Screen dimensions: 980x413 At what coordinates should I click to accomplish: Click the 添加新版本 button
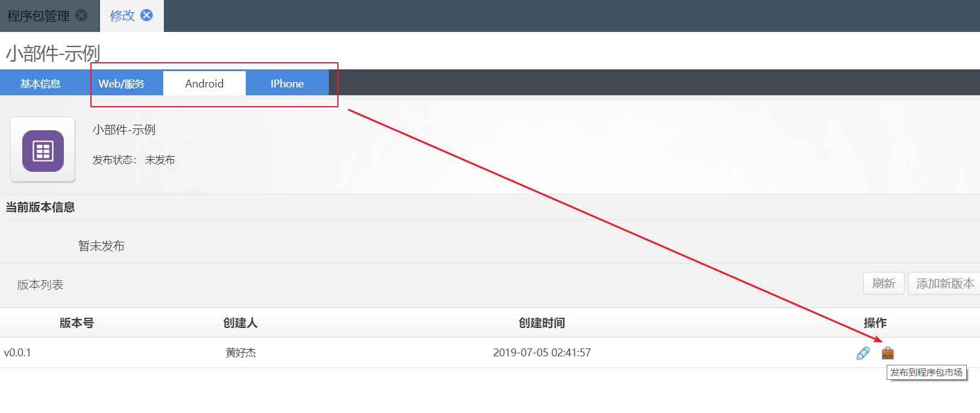click(x=944, y=283)
